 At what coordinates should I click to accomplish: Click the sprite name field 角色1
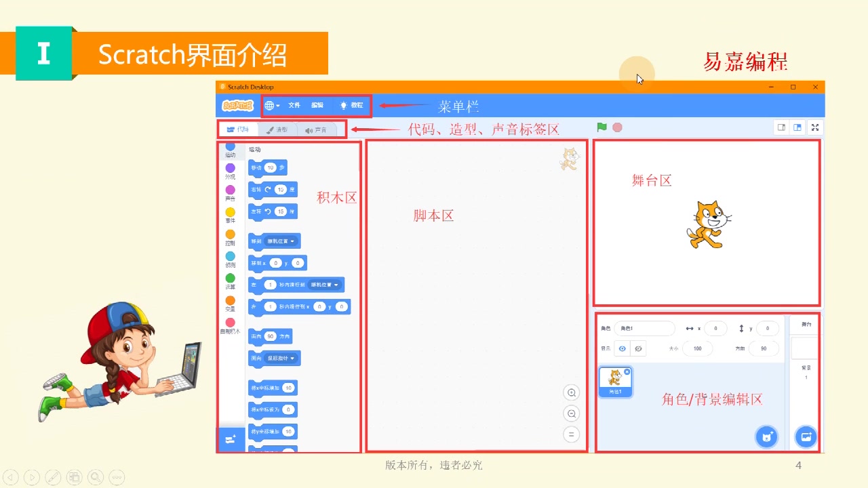coord(644,328)
